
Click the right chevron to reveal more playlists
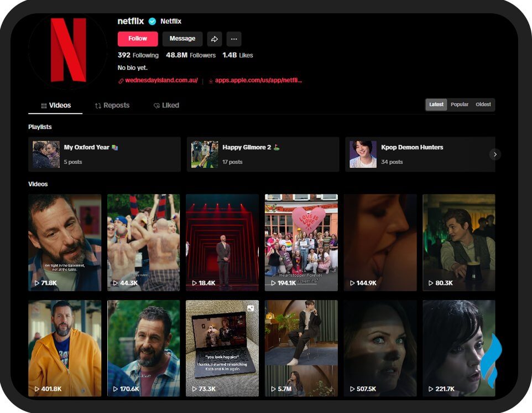click(495, 154)
